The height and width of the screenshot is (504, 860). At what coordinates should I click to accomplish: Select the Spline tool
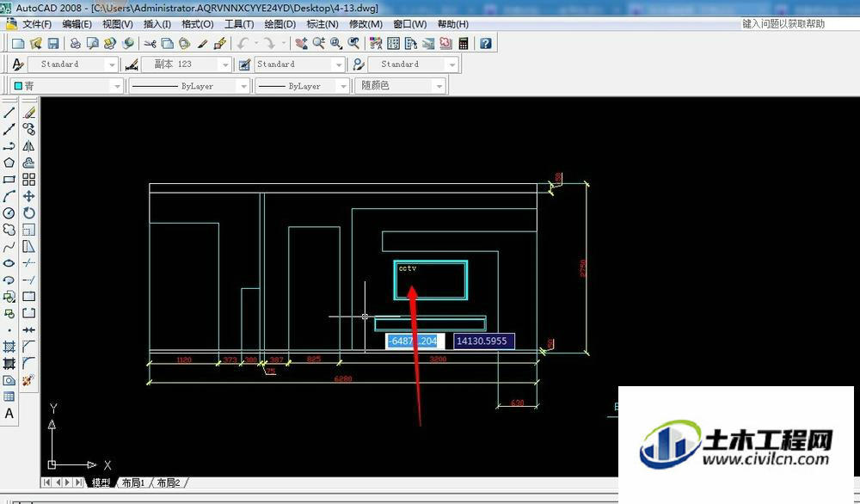pyautogui.click(x=9, y=247)
